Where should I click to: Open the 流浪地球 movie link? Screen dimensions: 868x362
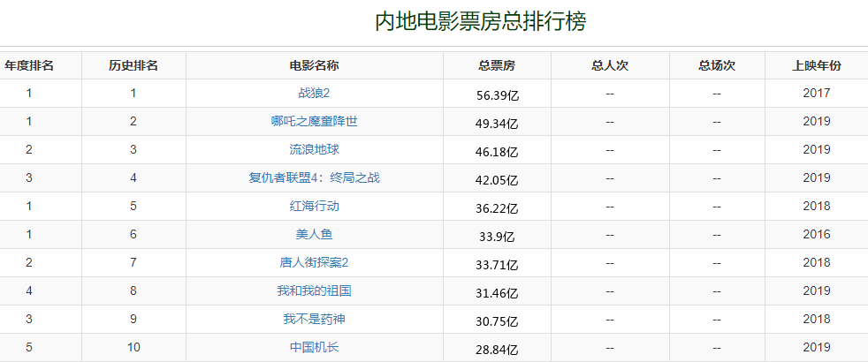point(314,149)
